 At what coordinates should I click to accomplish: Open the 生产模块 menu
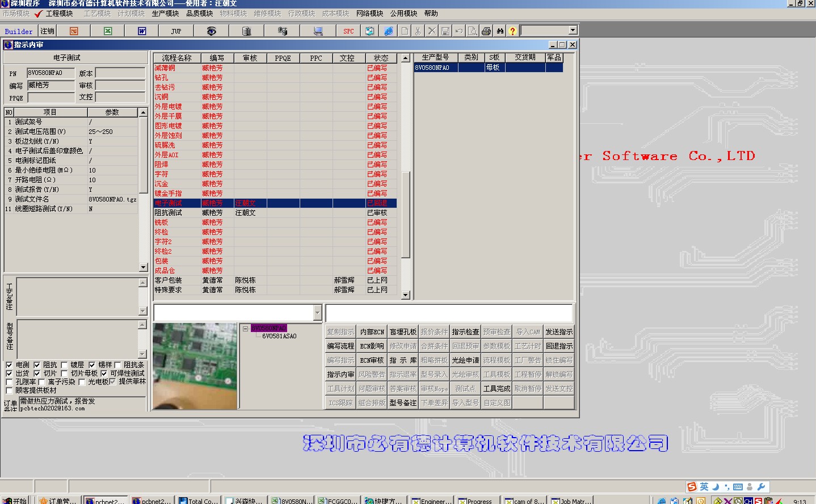tap(165, 13)
